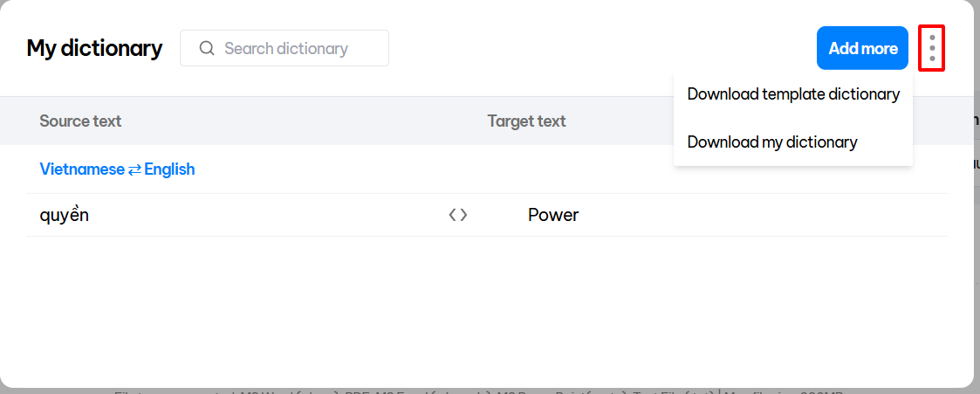Click the word Vietnamese in the language pair

[82, 169]
